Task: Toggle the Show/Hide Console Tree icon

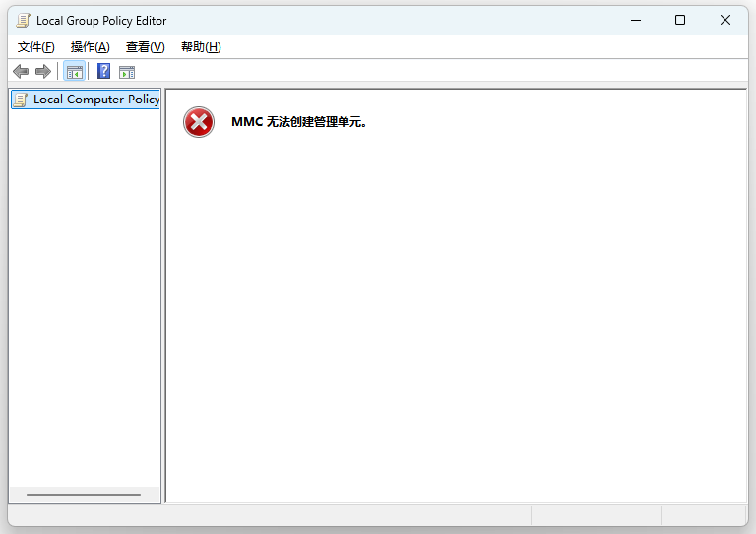Action: (x=74, y=72)
